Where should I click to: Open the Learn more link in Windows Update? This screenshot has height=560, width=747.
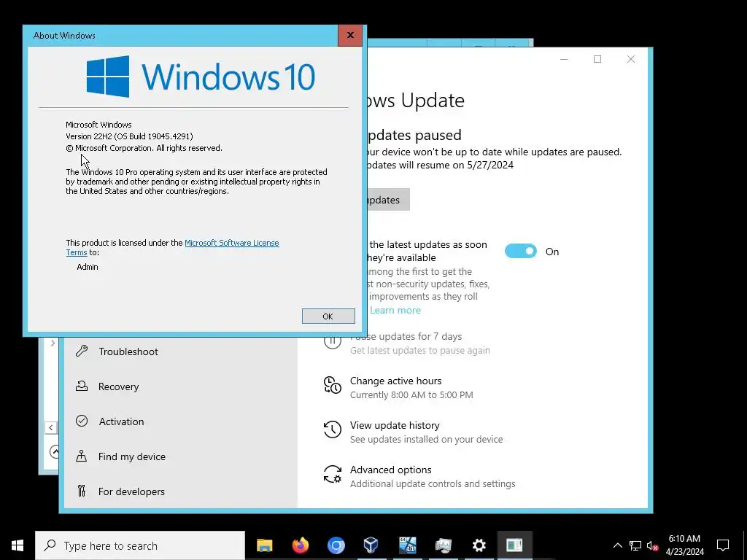(395, 310)
